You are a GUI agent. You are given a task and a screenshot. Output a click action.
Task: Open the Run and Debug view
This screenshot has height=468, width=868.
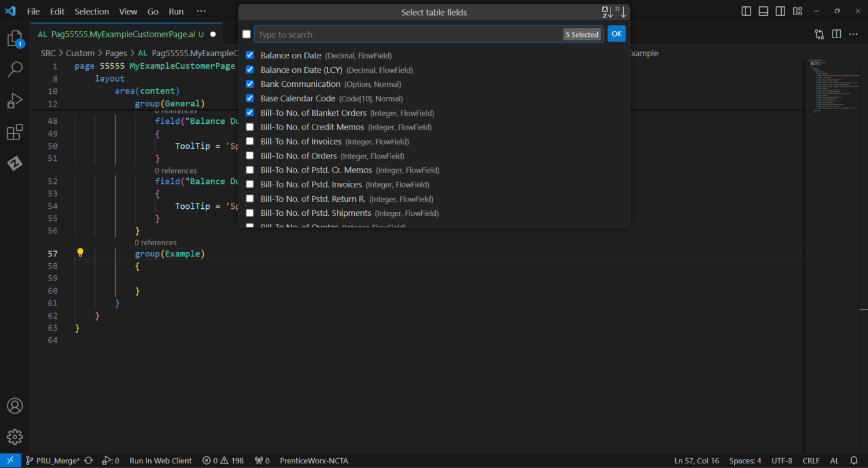pos(14,100)
